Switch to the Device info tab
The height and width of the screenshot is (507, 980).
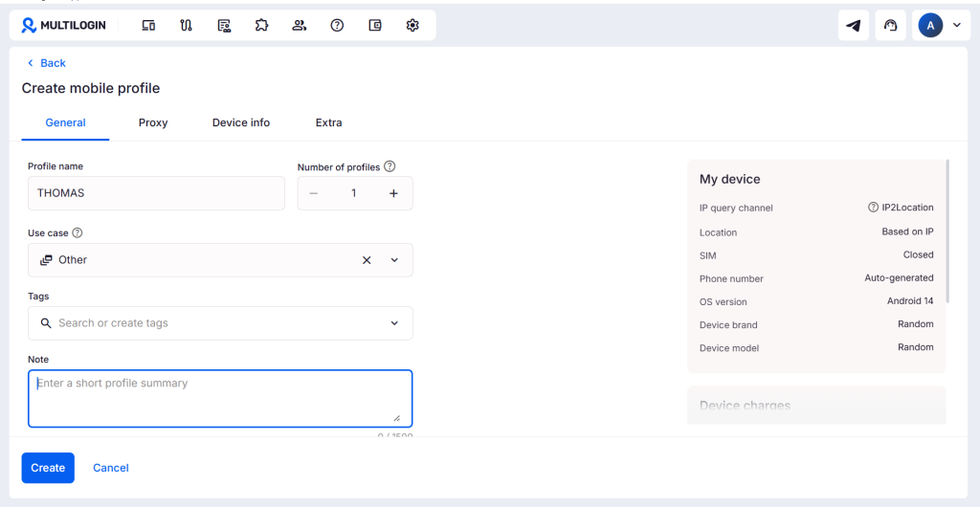[241, 123]
